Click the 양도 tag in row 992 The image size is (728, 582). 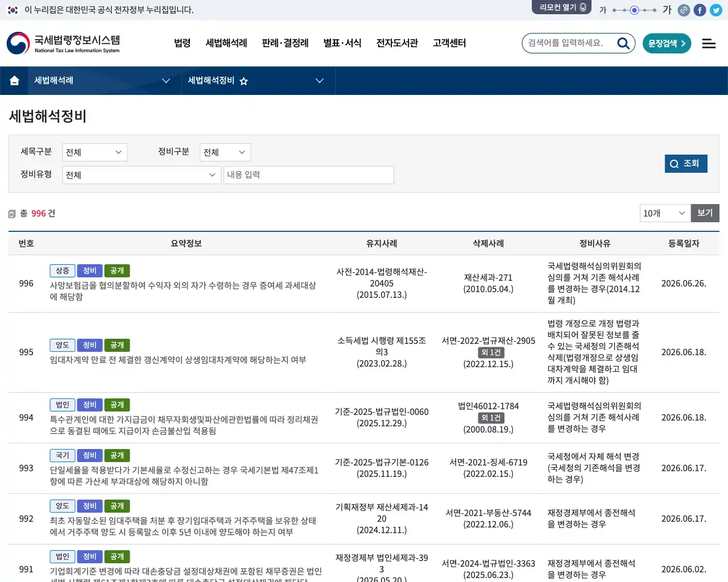pyautogui.click(x=63, y=506)
